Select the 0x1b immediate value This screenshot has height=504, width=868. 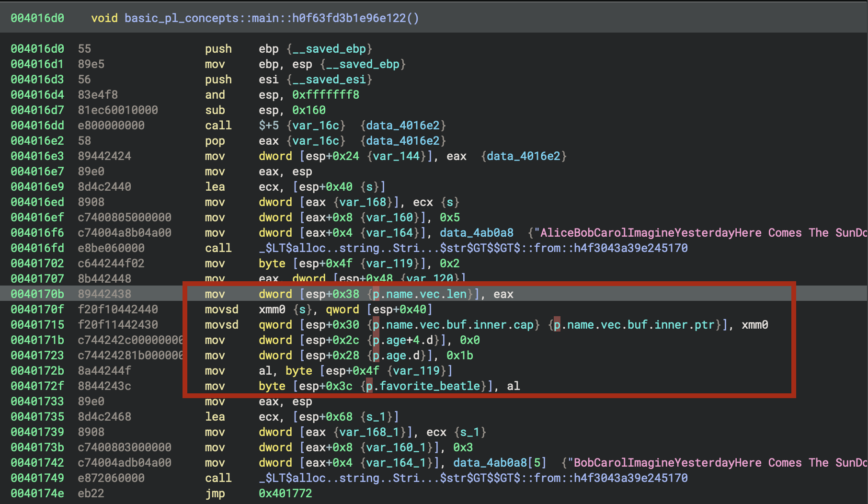coord(459,355)
